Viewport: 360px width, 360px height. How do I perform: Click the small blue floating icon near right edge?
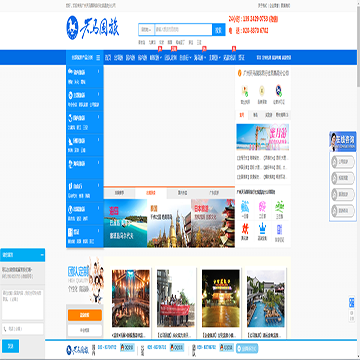click(x=351, y=303)
